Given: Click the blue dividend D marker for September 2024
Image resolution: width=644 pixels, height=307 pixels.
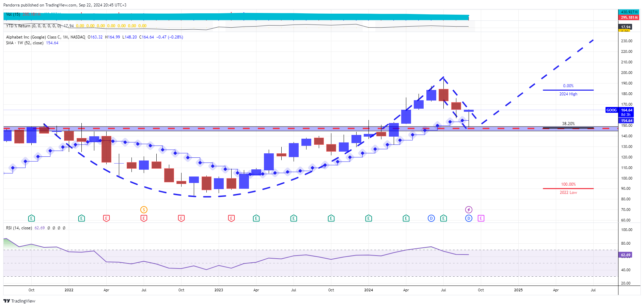Looking at the screenshot, I should [469, 218].
